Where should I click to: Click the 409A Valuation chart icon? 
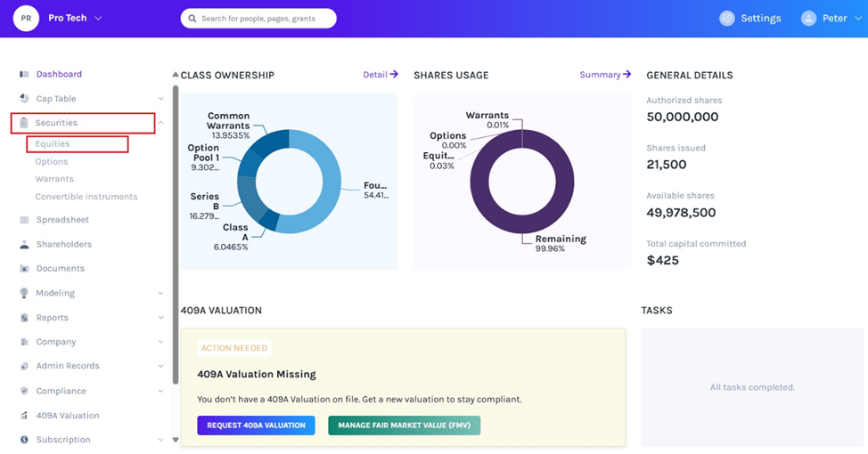(x=24, y=416)
